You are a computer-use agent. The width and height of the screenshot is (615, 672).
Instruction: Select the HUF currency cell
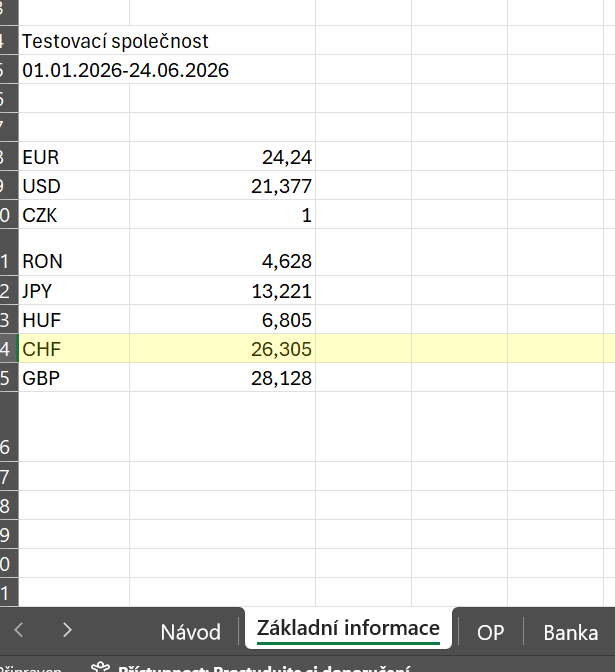(74, 320)
